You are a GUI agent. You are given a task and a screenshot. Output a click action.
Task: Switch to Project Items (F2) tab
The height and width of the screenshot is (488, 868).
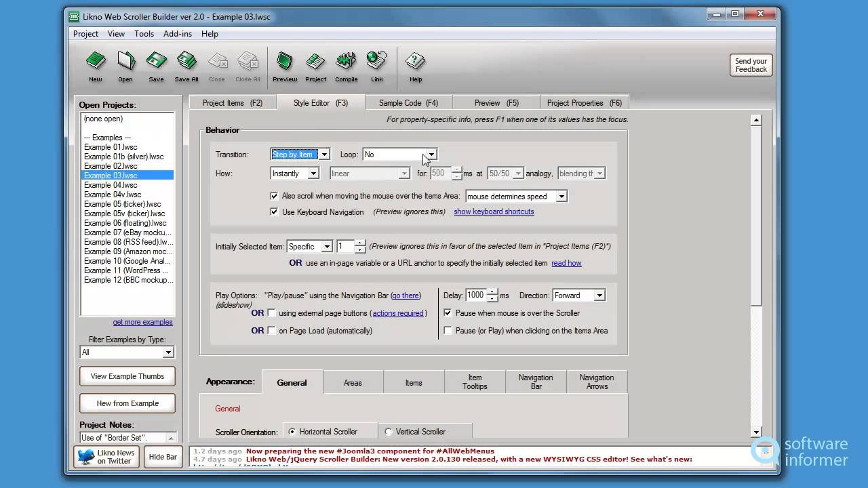click(232, 103)
